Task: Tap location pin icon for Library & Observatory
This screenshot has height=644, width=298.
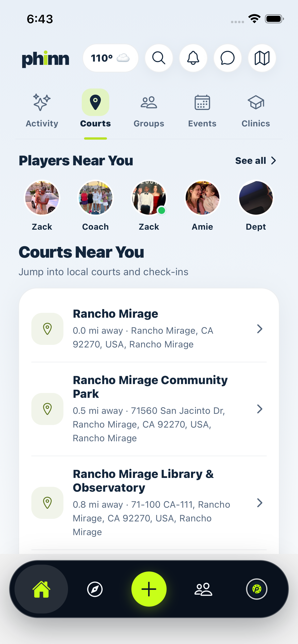Action: (x=47, y=503)
